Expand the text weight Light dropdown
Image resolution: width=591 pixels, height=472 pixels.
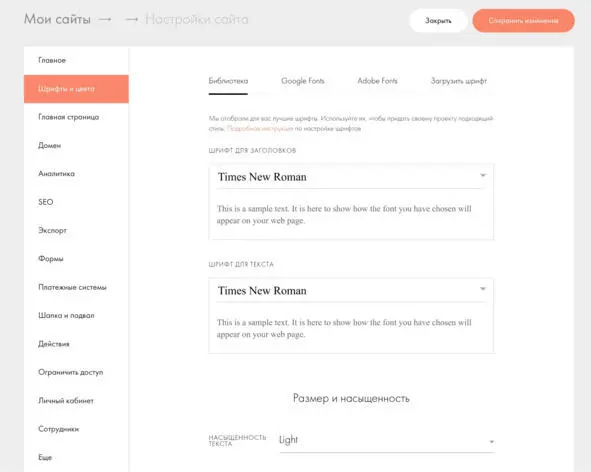coord(386,440)
